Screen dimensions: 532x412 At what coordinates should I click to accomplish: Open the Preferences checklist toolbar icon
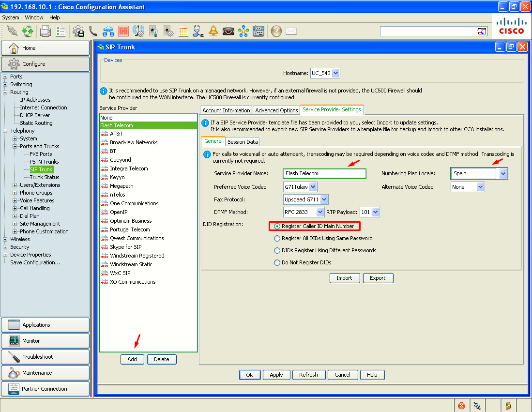[61, 31]
